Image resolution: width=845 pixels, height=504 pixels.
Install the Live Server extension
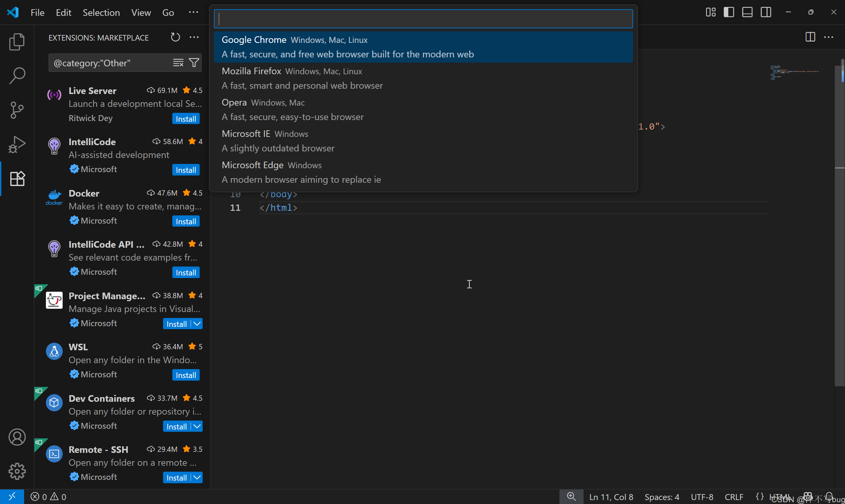(x=186, y=119)
